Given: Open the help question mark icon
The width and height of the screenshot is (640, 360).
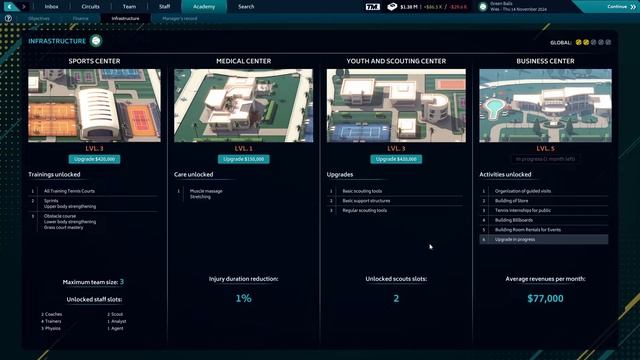Looking at the screenshot, I should click(8, 18).
